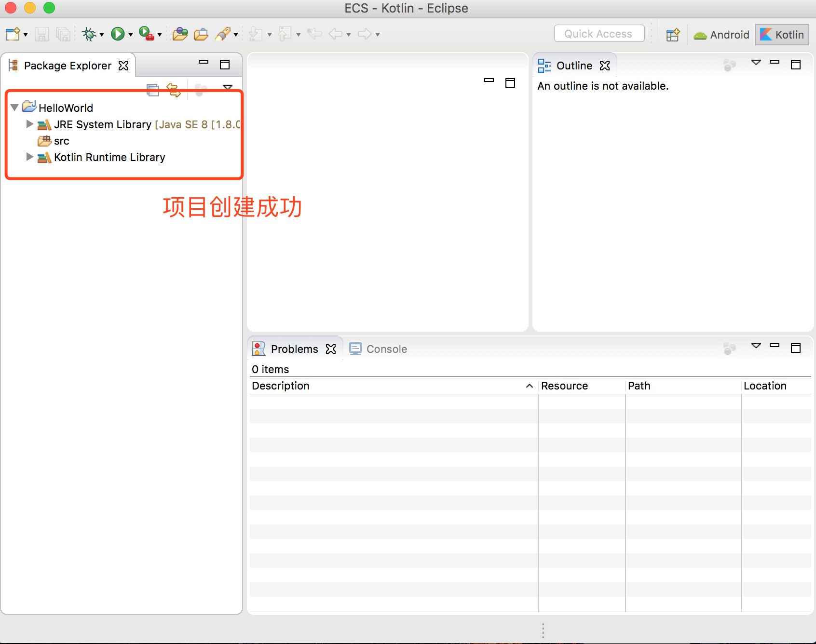816x644 pixels.
Task: Click the New wizard icon in toolbar
Action: 13,34
